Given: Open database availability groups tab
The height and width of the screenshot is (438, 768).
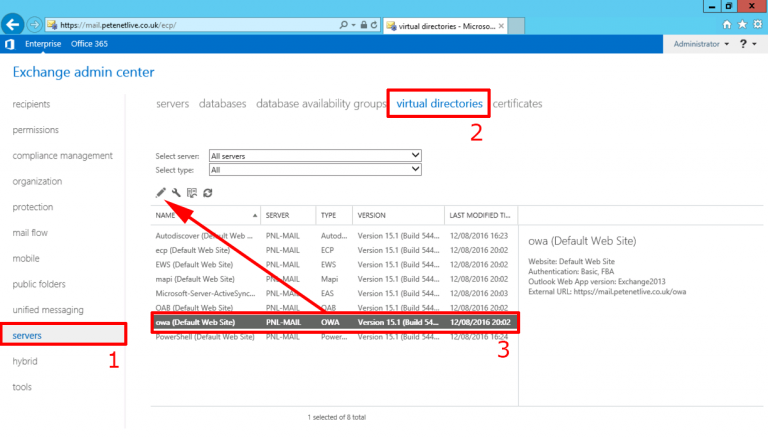Looking at the screenshot, I should 321,103.
